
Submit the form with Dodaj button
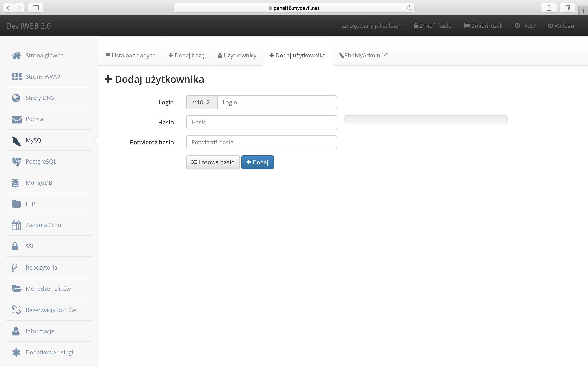257,162
